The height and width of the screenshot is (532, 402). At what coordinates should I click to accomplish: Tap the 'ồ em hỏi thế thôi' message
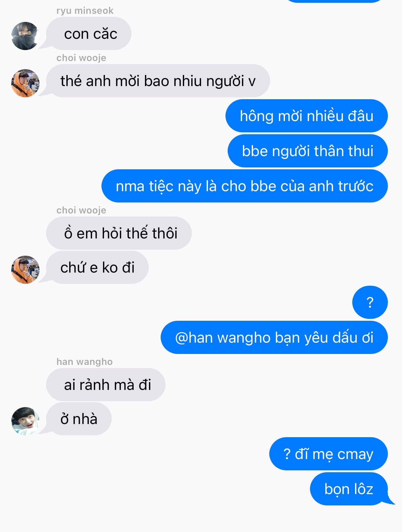119,233
